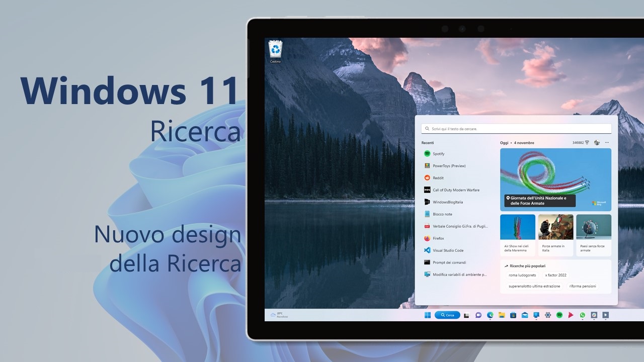Image resolution: width=644 pixels, height=362 pixels.
Task: Open WhatsApp from the taskbar
Action: (x=582, y=315)
